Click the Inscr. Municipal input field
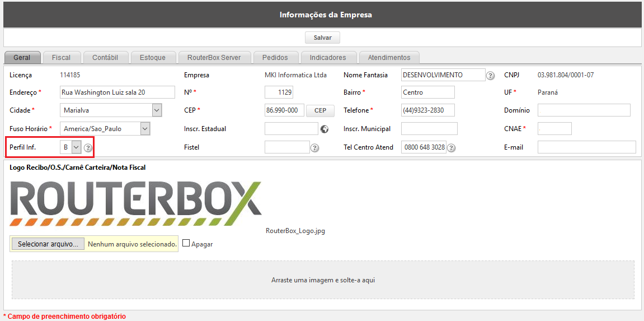This screenshot has height=321, width=644. pyautogui.click(x=429, y=129)
